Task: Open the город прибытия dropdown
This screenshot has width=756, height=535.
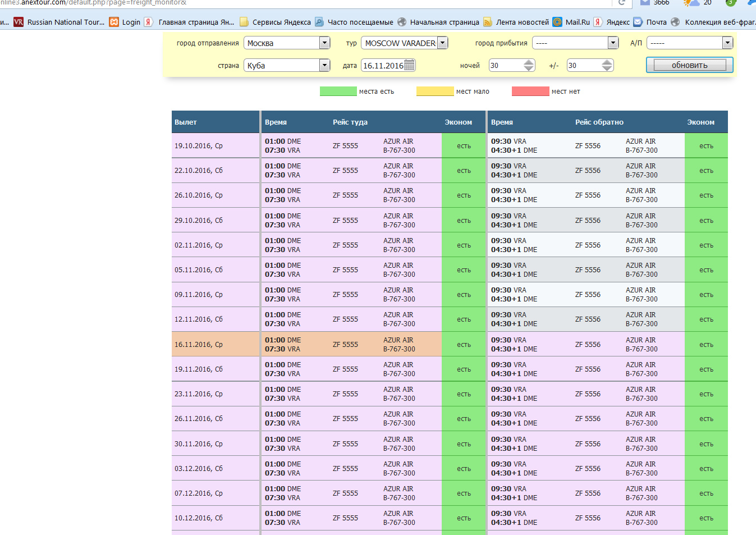Action: pyautogui.click(x=613, y=43)
